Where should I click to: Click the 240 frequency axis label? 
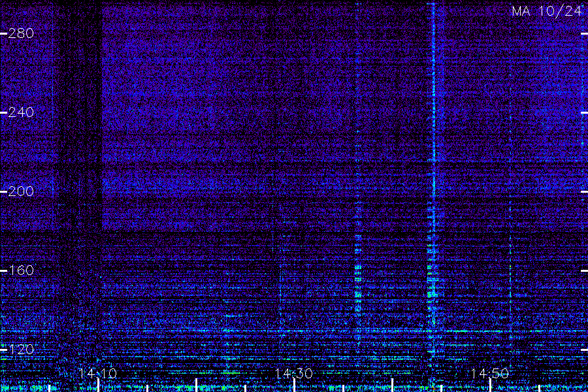[x=21, y=112]
